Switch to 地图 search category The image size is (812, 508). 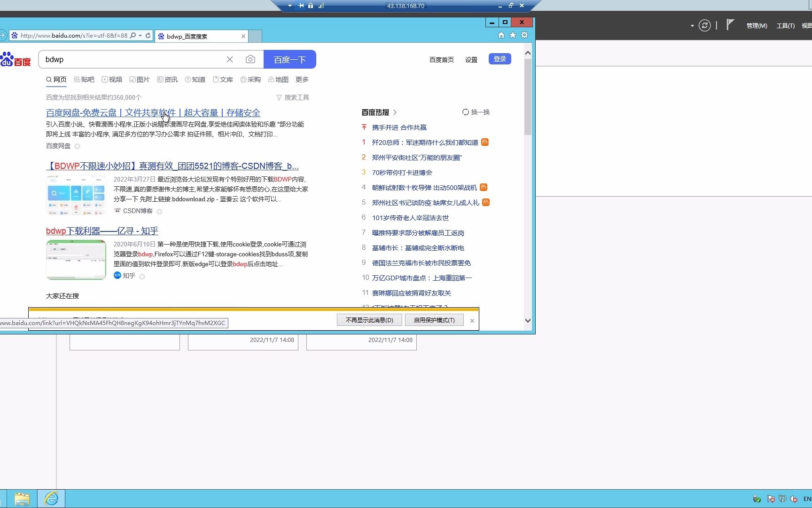(278, 79)
